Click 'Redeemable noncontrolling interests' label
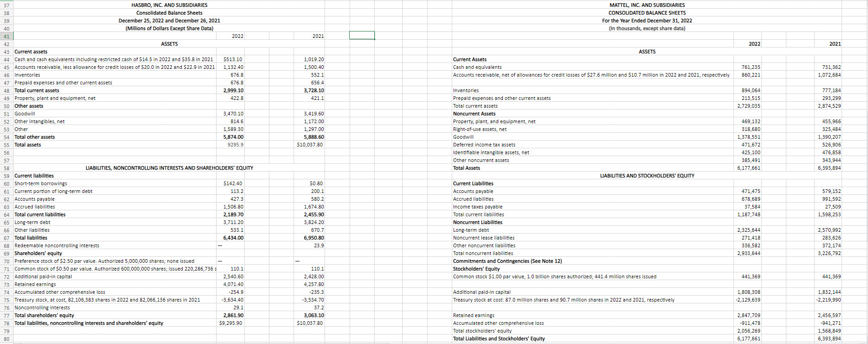 click(57, 245)
